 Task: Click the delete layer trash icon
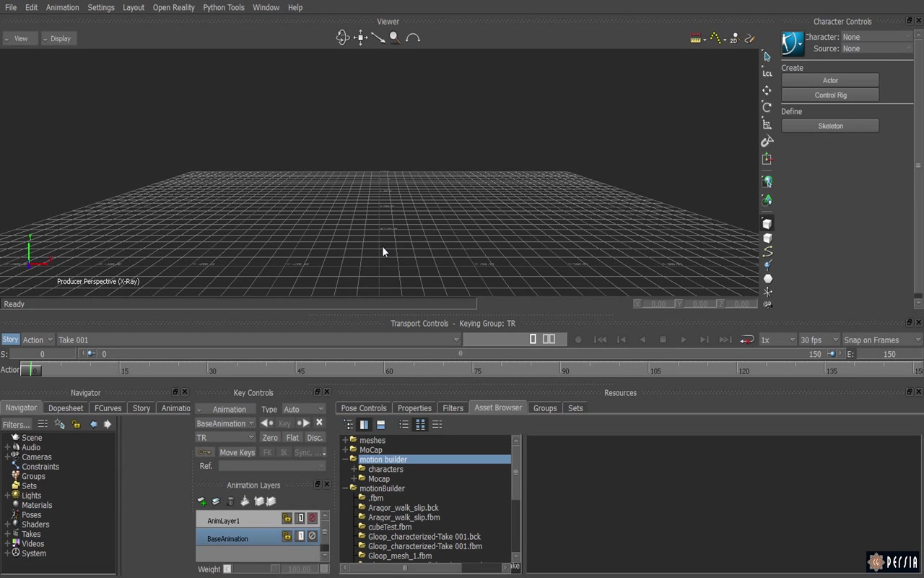pos(230,501)
